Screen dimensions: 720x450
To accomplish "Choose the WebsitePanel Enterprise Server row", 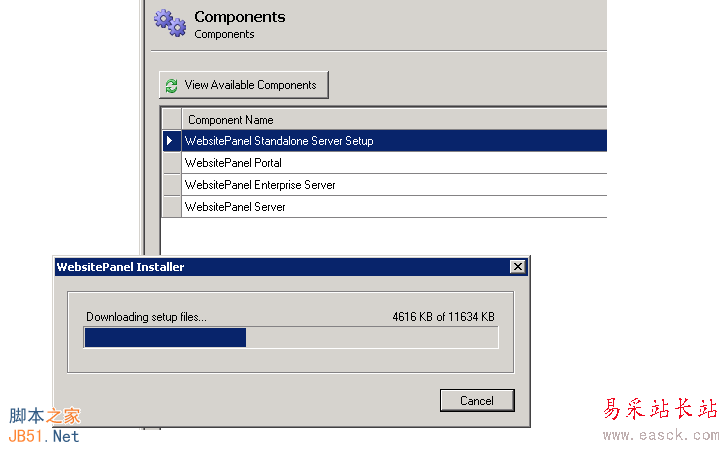I will coord(260,185).
